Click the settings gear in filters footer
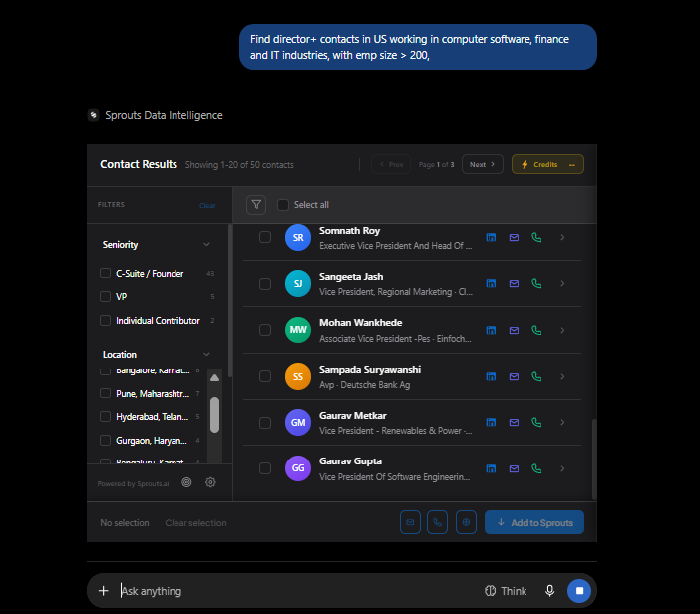 [x=210, y=482]
